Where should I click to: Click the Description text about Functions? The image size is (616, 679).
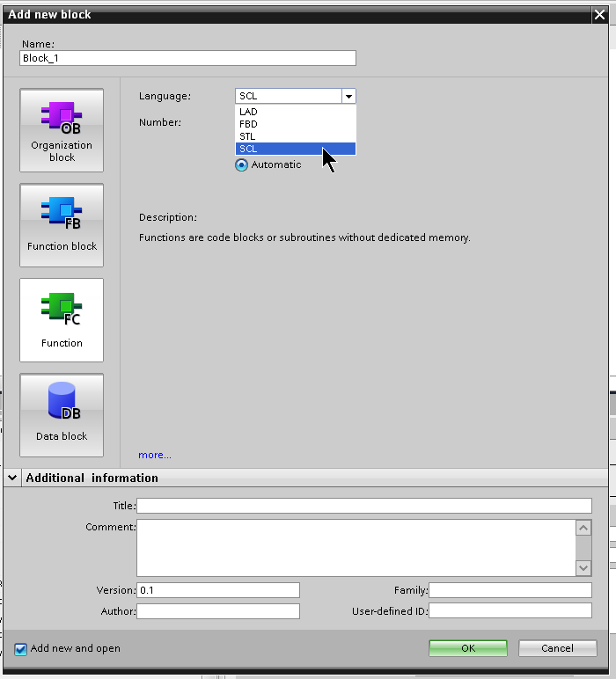pos(304,237)
